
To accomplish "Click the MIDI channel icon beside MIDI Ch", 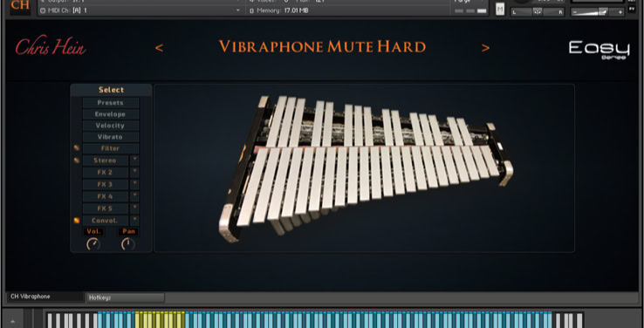I will 43,10.
